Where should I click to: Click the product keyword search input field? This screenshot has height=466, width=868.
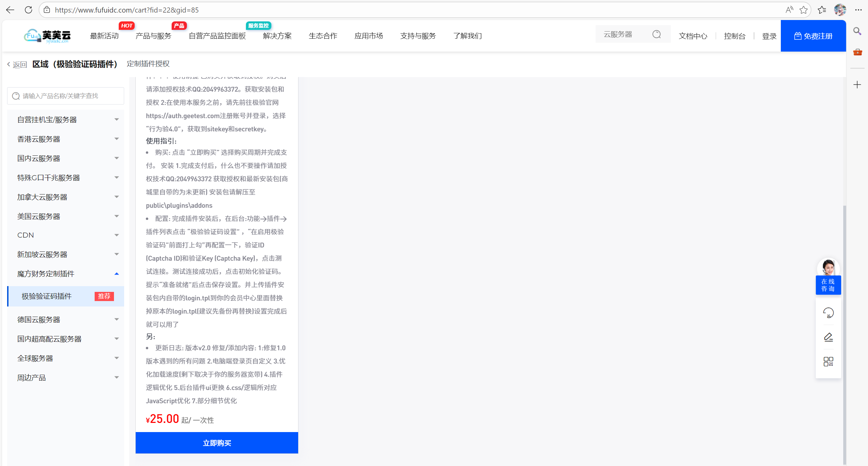click(65, 96)
